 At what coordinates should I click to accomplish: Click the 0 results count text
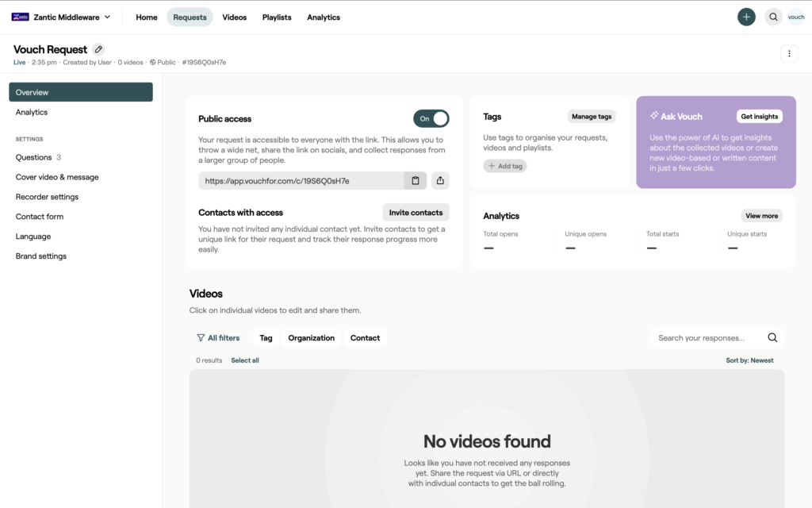209,360
